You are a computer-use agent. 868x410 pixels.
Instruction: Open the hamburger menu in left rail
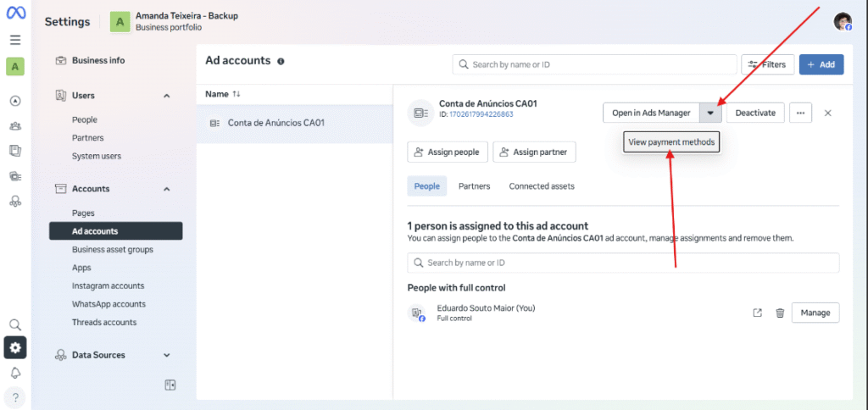click(15, 40)
